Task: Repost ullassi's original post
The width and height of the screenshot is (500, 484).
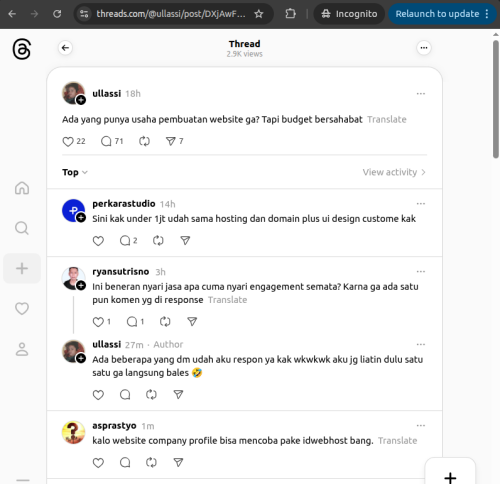Action: coord(144,141)
